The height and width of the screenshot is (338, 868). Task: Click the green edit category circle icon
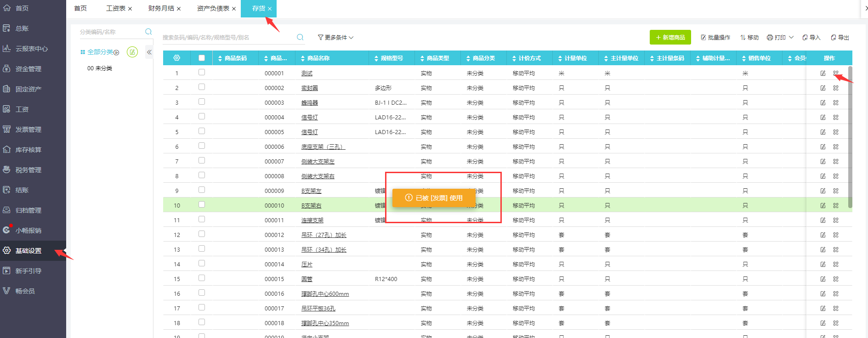click(x=132, y=52)
